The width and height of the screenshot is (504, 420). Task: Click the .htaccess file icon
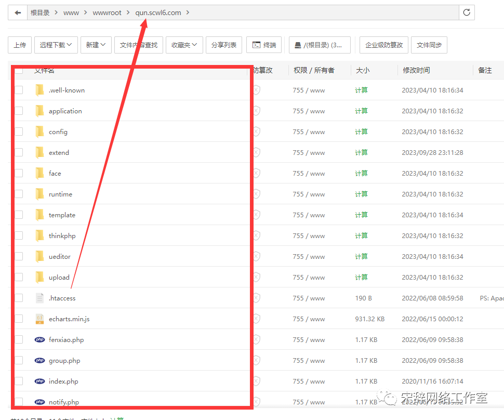pyautogui.click(x=39, y=298)
